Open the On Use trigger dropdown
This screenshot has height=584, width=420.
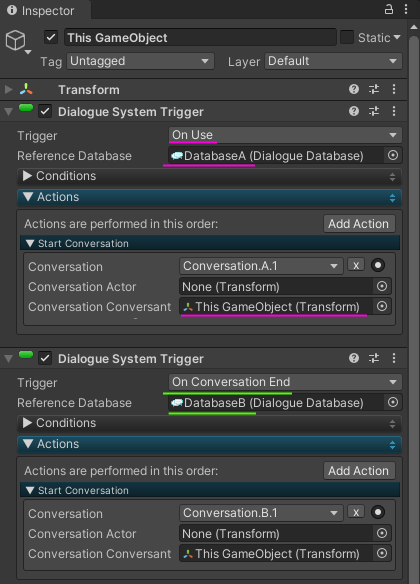[x=285, y=135]
